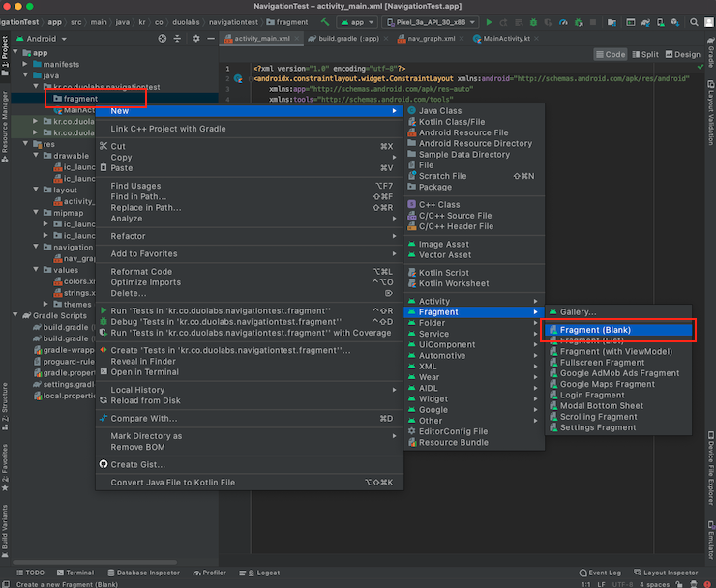Collapse the Gradle Scripts node

click(x=15, y=315)
